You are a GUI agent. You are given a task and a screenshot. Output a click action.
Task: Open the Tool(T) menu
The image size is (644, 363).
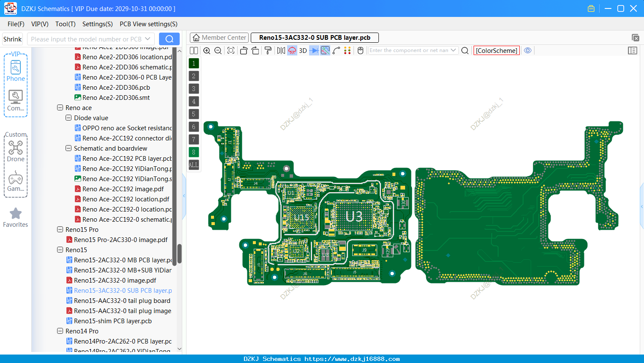click(66, 24)
